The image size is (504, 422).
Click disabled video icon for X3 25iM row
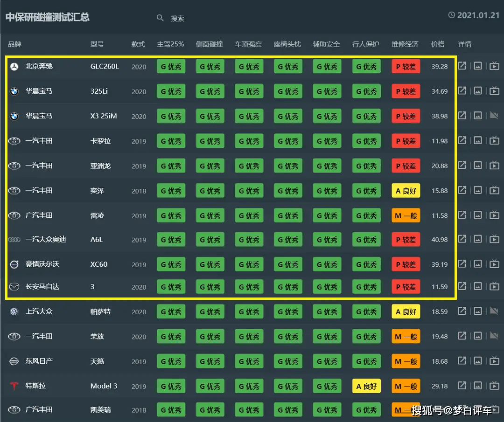click(x=494, y=115)
